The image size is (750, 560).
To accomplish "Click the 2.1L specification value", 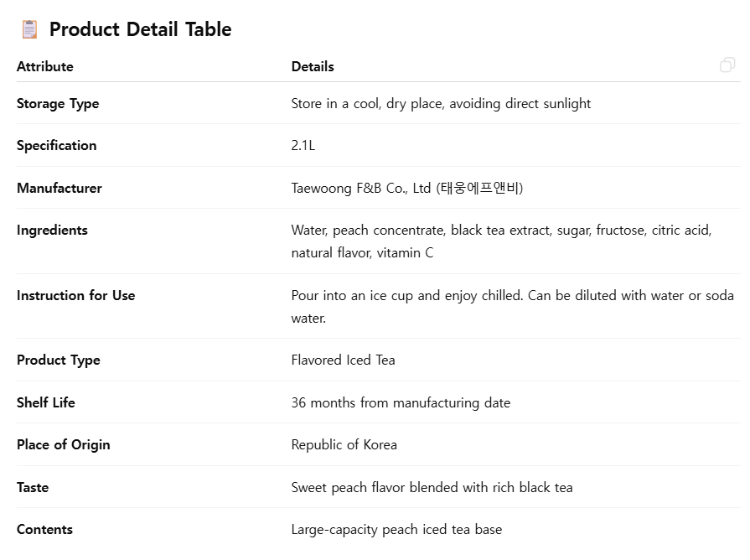I will click(303, 145).
